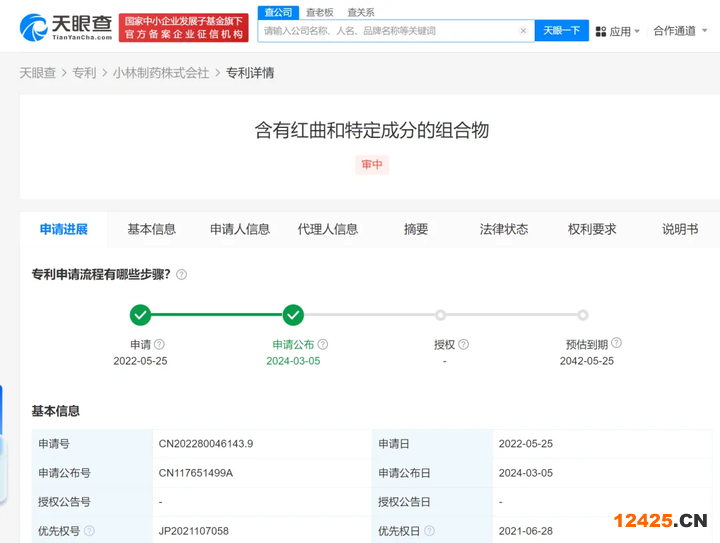Expand the 合作通道 dropdown
Viewport: 720px width, 543px height.
[x=678, y=31]
